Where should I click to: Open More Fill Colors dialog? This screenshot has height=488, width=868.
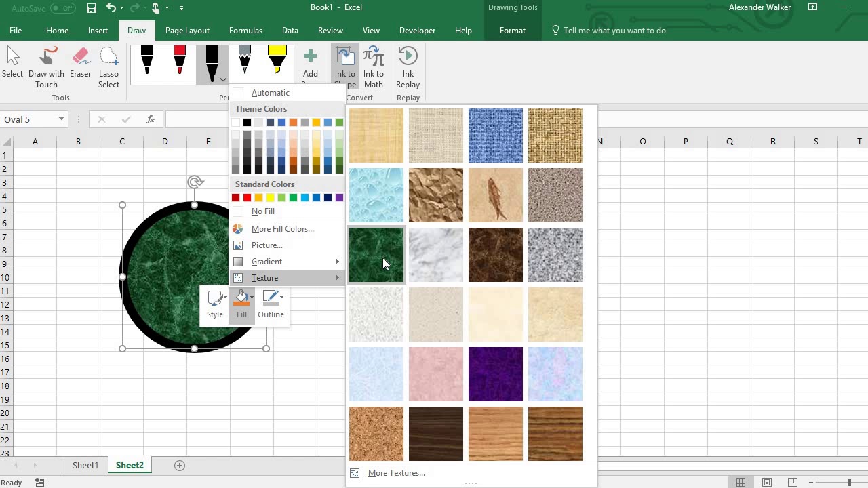pyautogui.click(x=287, y=229)
